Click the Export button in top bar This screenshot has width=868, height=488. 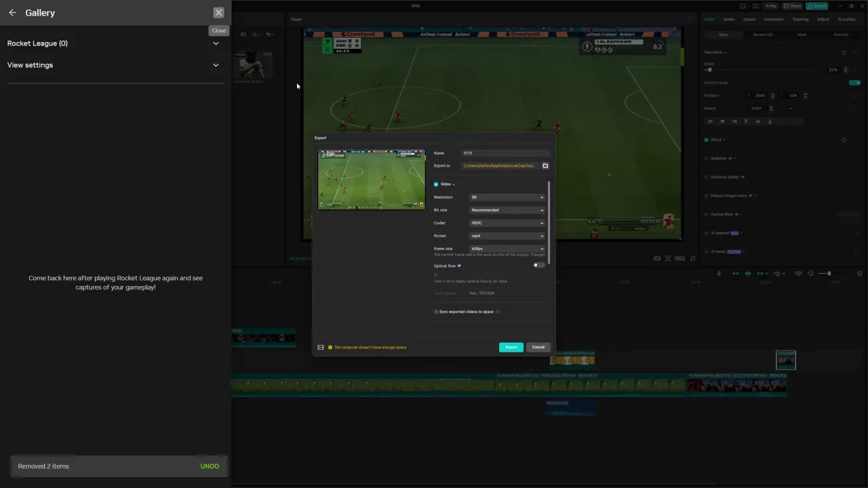pos(817,6)
